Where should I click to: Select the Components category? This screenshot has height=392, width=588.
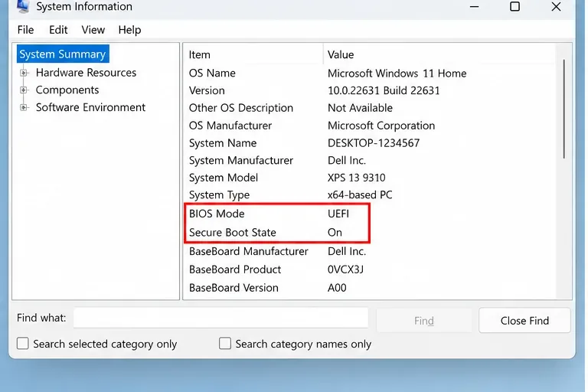[x=67, y=90]
